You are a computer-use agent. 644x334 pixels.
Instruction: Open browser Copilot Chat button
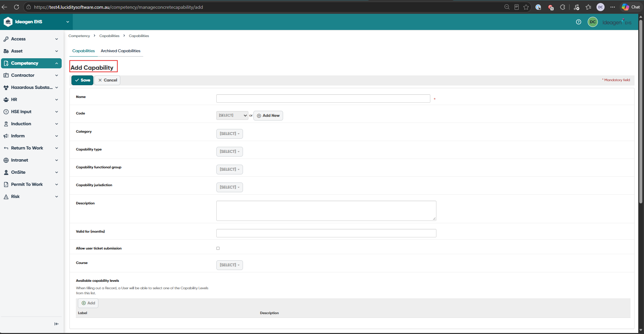(631, 7)
